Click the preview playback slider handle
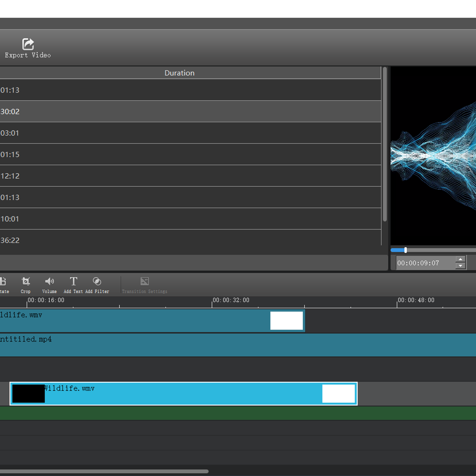The width and height of the screenshot is (476, 476). 405,250
